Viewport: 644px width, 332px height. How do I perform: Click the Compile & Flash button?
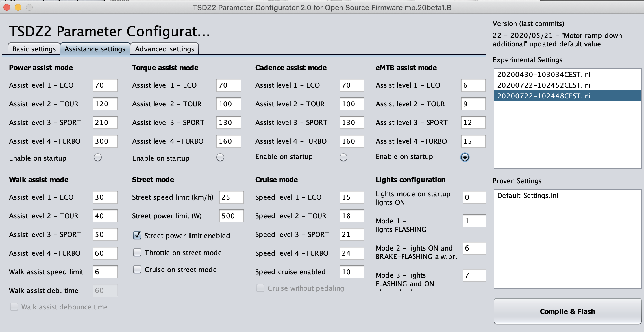(567, 311)
